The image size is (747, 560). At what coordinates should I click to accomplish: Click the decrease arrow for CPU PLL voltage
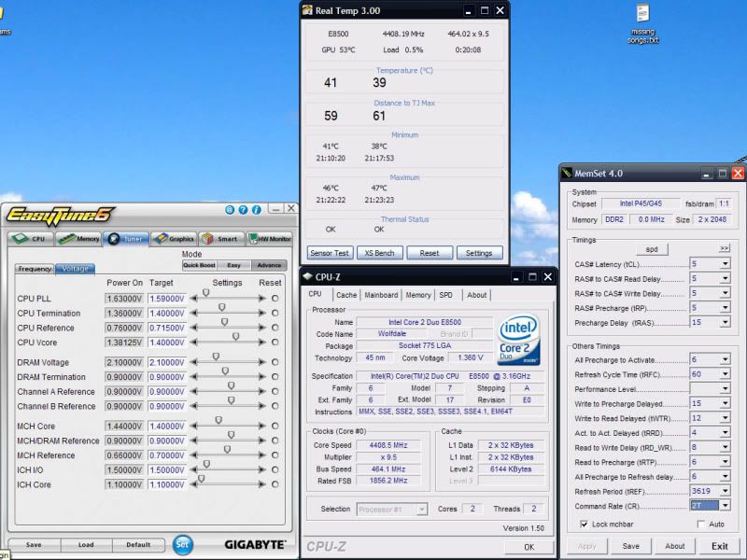pyautogui.click(x=193, y=299)
